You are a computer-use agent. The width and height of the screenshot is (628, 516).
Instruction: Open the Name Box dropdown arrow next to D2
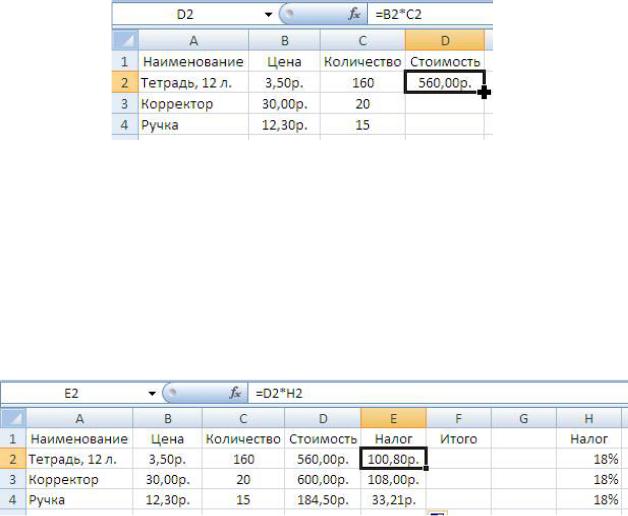268,15
